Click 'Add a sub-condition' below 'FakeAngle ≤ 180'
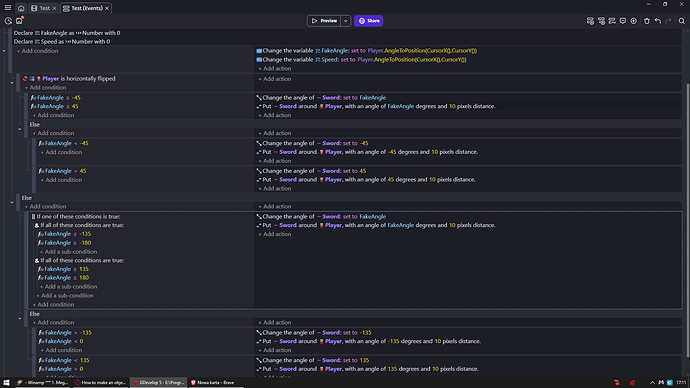 (x=68, y=287)
